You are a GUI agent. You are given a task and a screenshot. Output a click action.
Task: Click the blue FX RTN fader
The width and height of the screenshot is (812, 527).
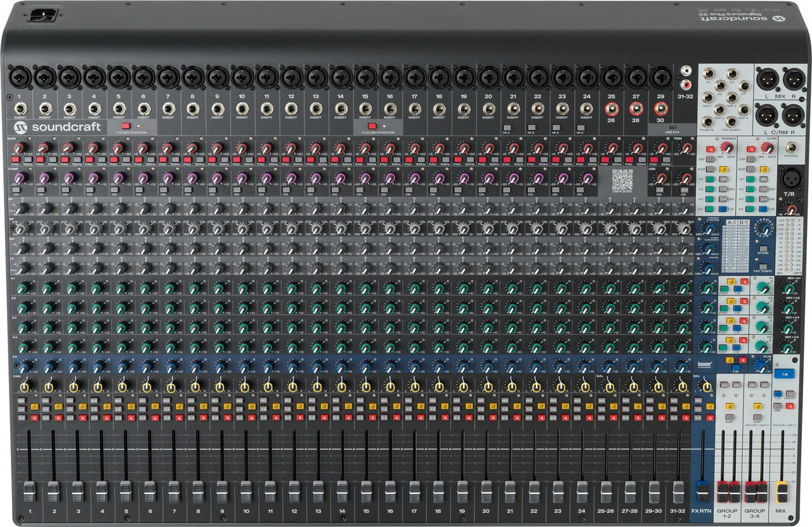pos(703,491)
